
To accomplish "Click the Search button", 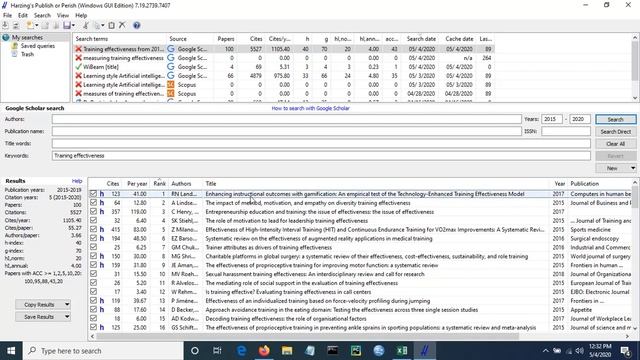I will (x=616, y=119).
